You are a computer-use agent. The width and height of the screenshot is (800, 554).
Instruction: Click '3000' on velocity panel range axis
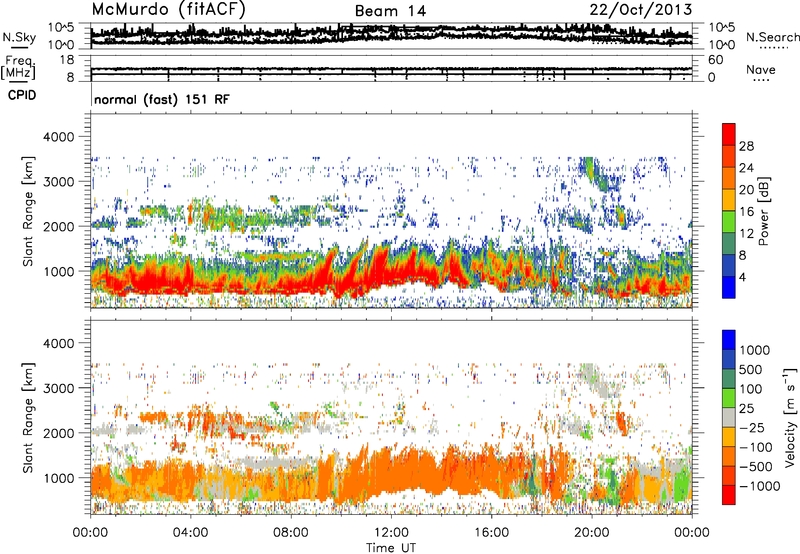(x=59, y=388)
